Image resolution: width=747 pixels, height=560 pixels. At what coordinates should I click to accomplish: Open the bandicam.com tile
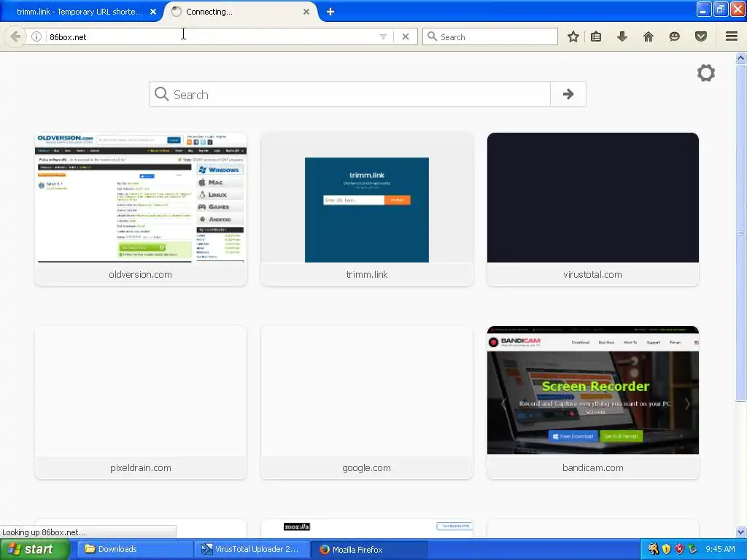coord(592,402)
